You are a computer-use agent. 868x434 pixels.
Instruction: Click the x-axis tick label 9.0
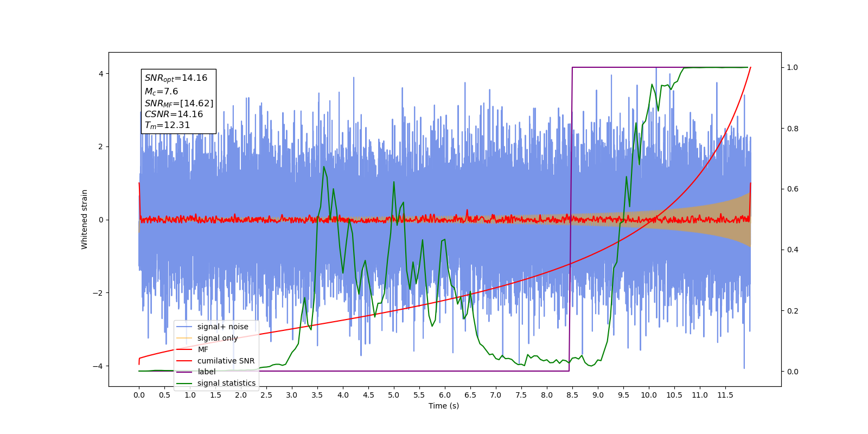click(598, 395)
